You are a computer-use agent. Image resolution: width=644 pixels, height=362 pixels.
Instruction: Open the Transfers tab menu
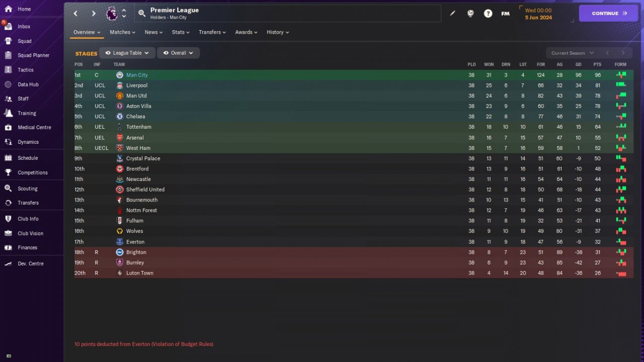pos(212,32)
